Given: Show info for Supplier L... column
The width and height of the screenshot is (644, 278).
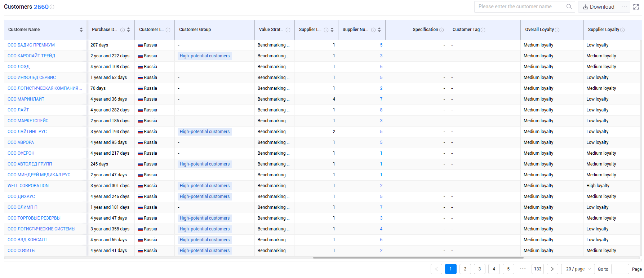Looking at the screenshot, I should tap(326, 30).
